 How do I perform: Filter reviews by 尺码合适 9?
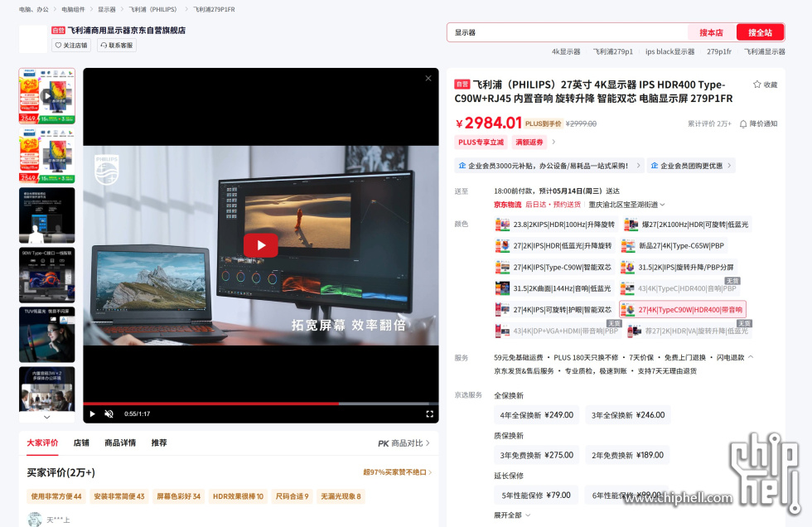pos(292,496)
